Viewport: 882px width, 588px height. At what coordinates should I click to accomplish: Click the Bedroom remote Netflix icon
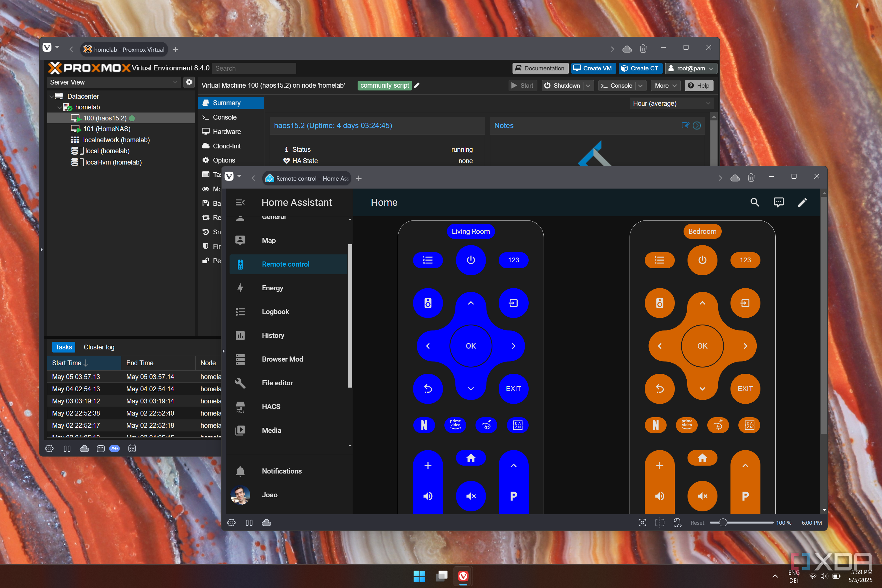tap(656, 425)
